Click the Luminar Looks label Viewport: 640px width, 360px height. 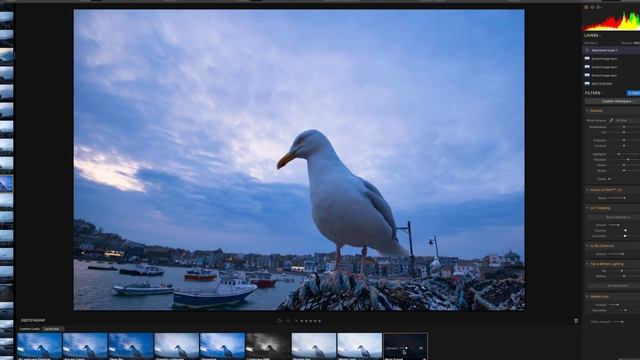[x=30, y=329]
